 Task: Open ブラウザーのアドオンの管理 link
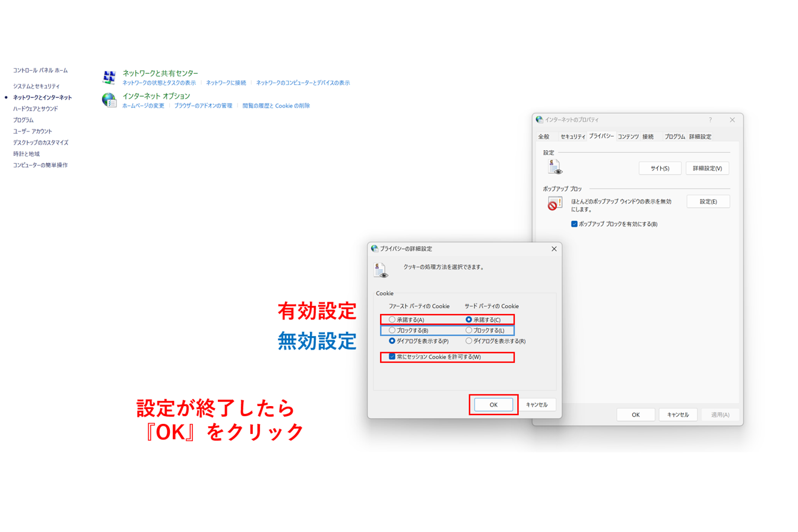(x=203, y=106)
